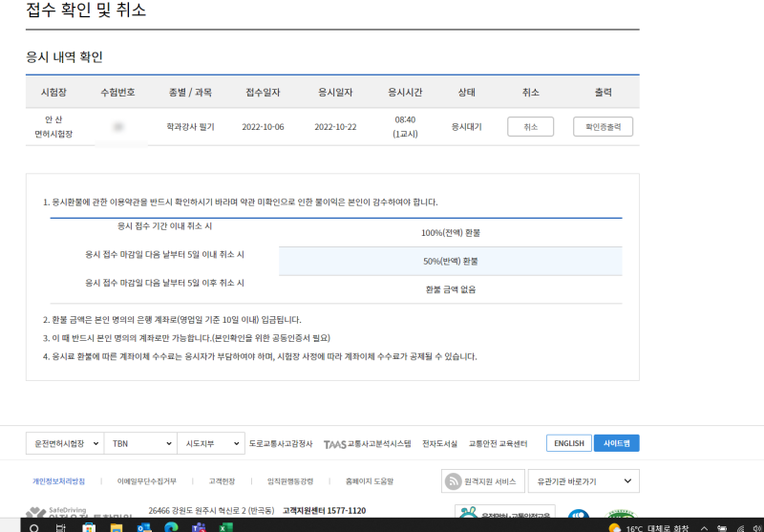This screenshot has height=532, width=764.
Task: Open the 홈페이지 도움말 link
Action: click(370, 480)
